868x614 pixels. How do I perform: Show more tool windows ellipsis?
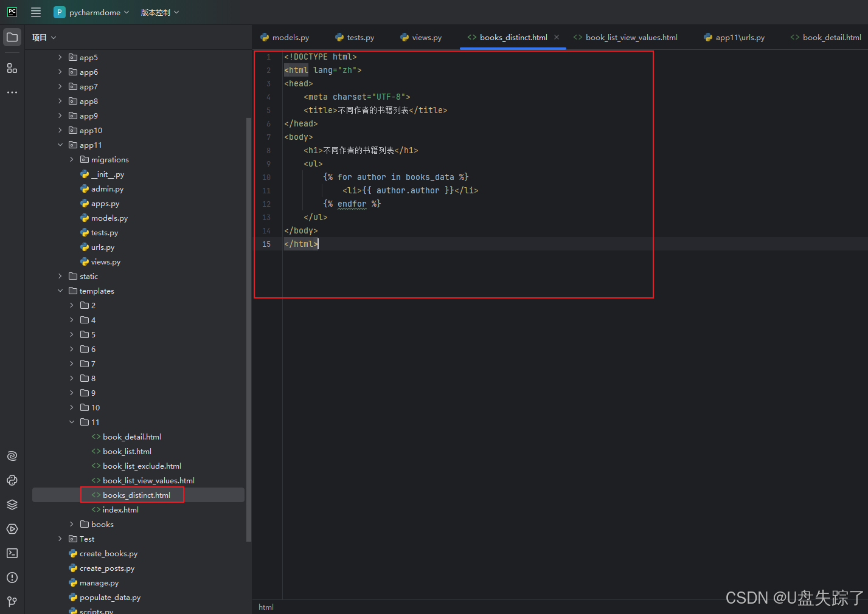point(12,92)
